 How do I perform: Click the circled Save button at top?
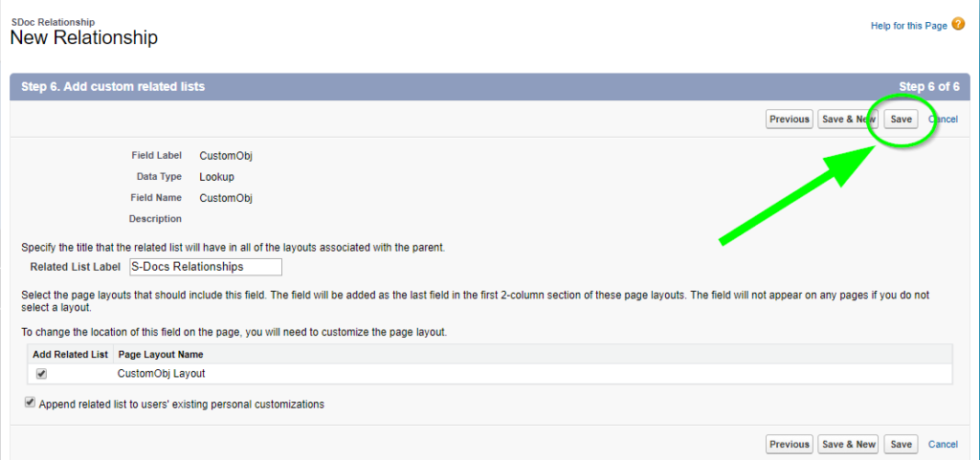pyautogui.click(x=901, y=120)
